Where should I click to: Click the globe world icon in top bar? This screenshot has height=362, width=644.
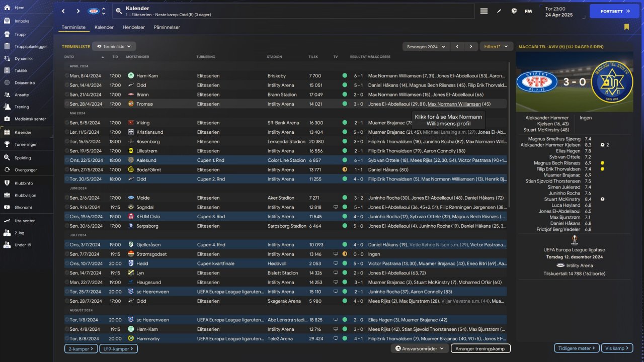[x=514, y=11]
